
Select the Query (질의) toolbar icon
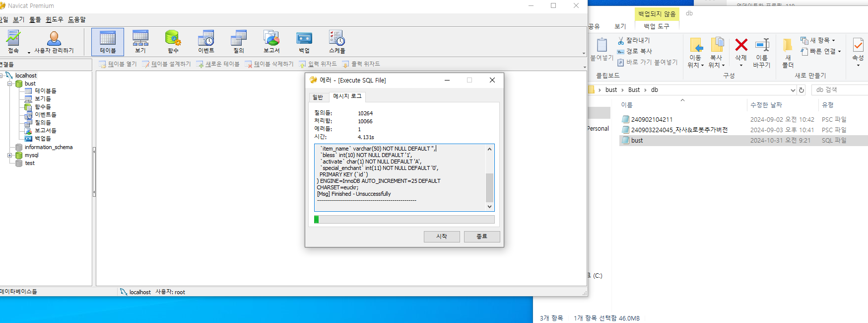[239, 42]
